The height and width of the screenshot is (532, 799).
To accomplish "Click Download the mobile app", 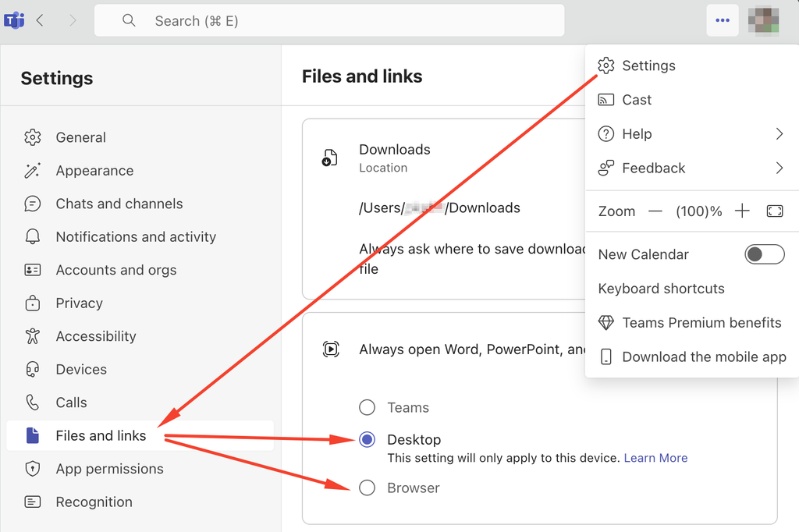I will (x=703, y=356).
